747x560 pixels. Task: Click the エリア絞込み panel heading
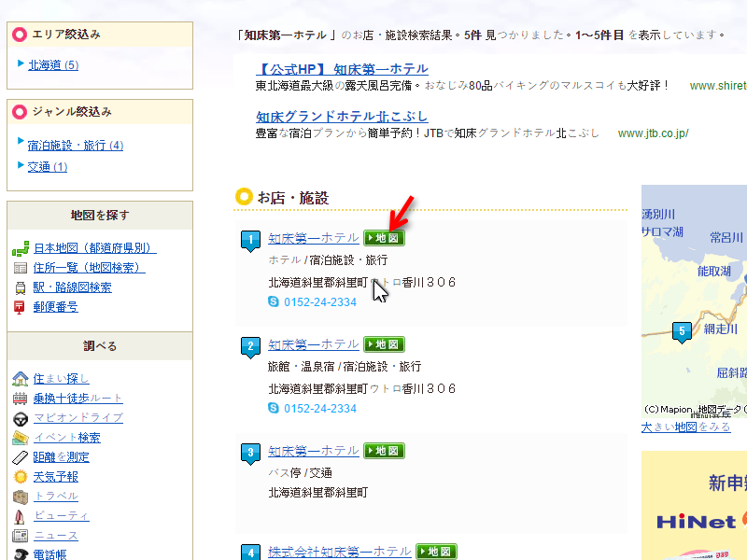100,35
